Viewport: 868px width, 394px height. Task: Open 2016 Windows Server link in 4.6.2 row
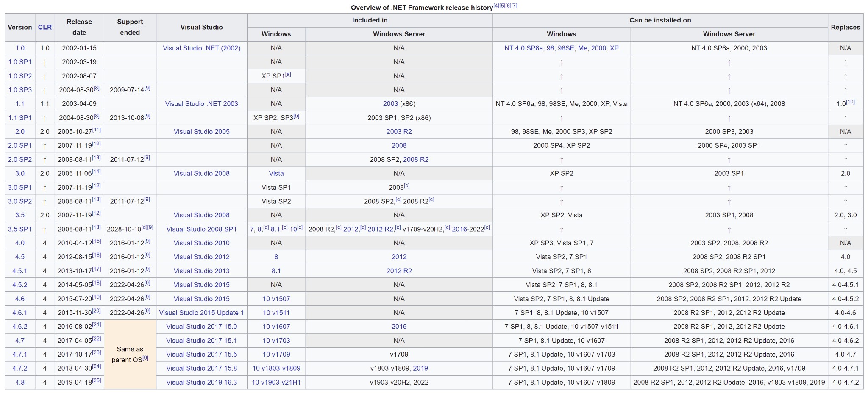(x=399, y=327)
